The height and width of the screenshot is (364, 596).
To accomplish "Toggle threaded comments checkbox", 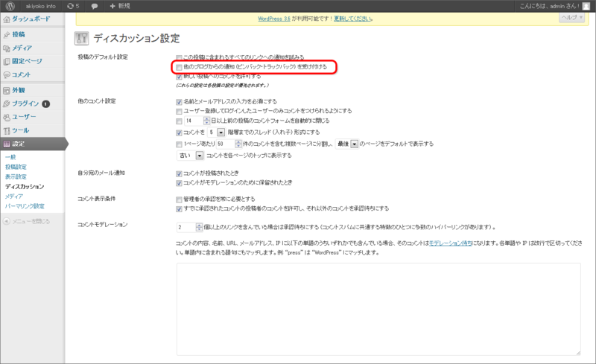I will 179,132.
